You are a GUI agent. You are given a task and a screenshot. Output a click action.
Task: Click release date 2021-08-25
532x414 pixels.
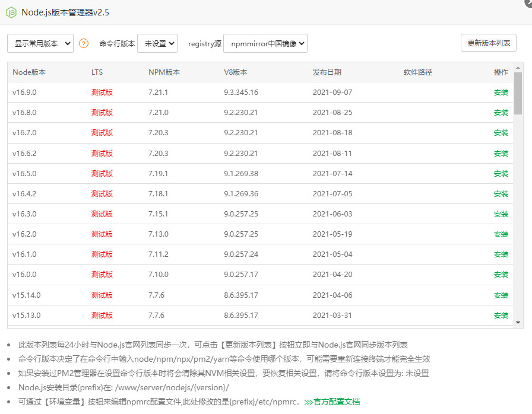(332, 113)
